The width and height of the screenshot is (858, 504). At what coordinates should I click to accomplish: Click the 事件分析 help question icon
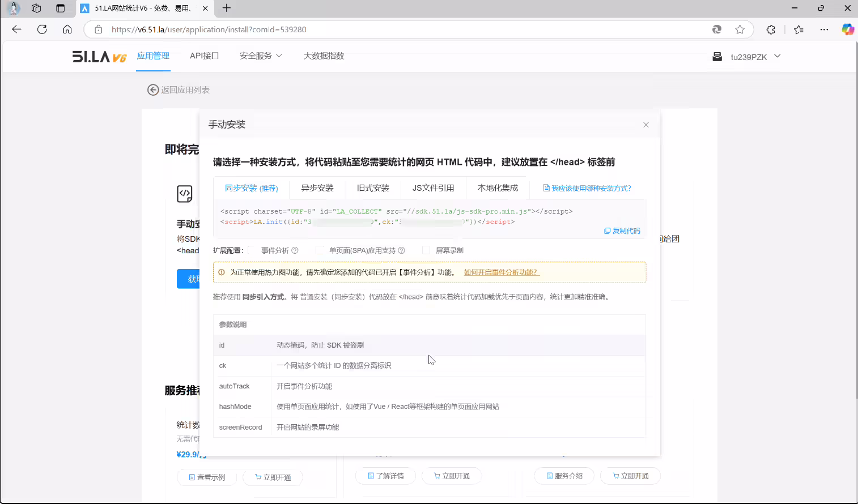[x=295, y=250]
